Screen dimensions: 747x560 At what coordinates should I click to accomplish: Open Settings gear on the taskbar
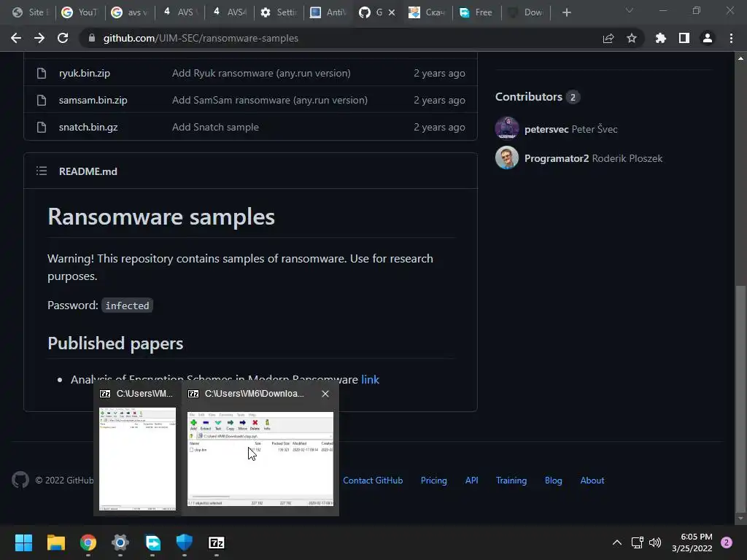click(x=120, y=542)
